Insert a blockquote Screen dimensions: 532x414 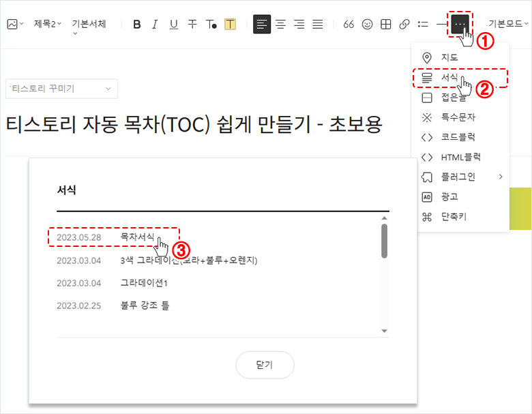[349, 24]
